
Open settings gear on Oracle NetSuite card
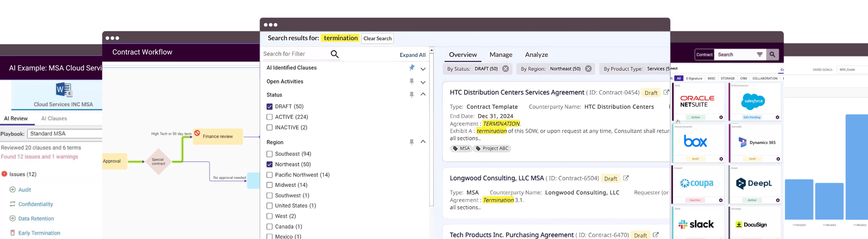[x=721, y=117]
